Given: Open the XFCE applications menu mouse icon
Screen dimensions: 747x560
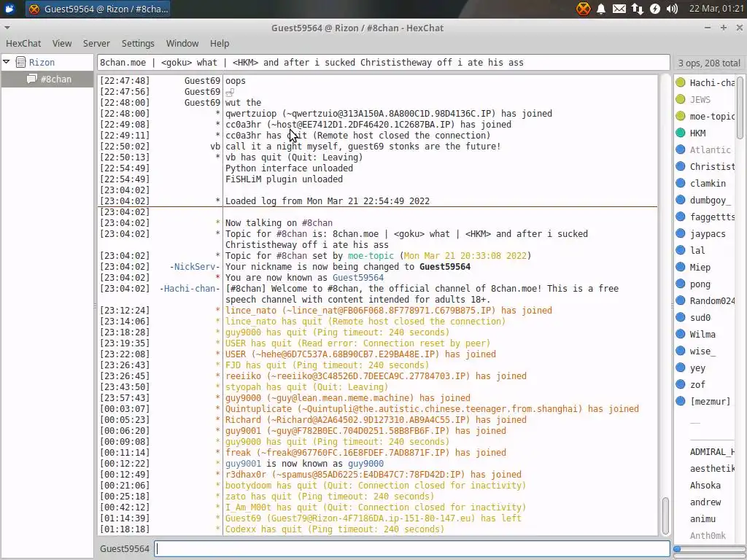Looking at the screenshot, I should (9, 9).
